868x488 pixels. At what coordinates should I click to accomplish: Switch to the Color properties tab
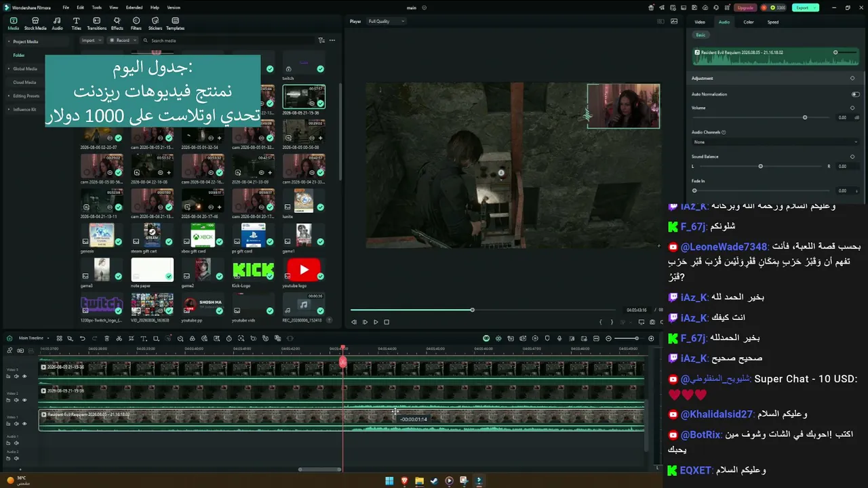749,22
